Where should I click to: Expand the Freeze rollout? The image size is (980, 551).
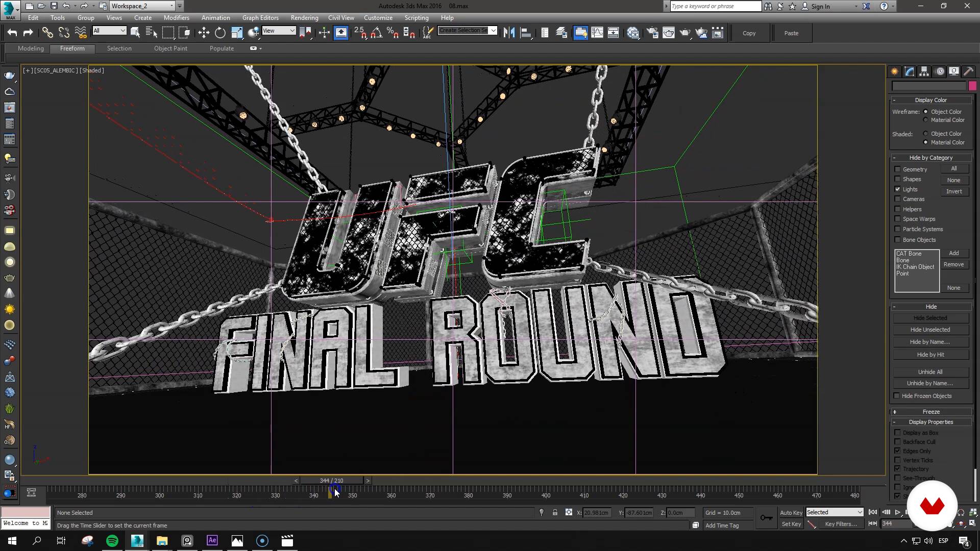tap(930, 412)
